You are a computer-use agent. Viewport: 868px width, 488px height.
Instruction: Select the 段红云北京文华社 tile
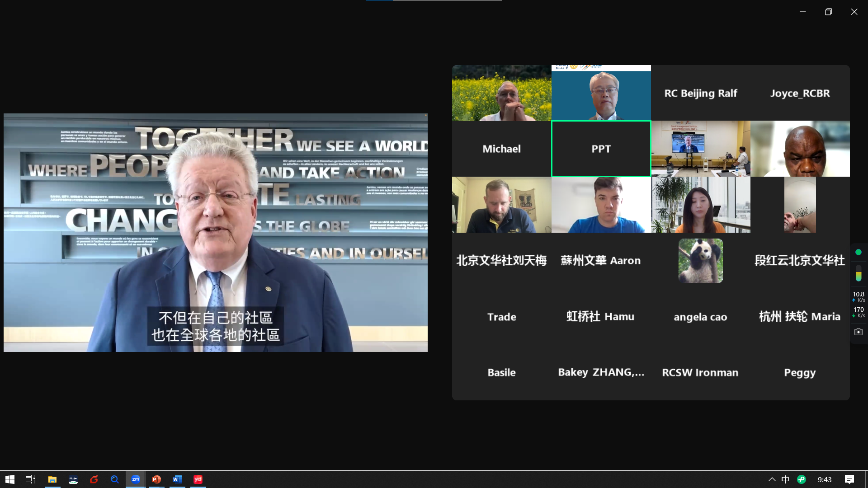pyautogui.click(x=800, y=261)
